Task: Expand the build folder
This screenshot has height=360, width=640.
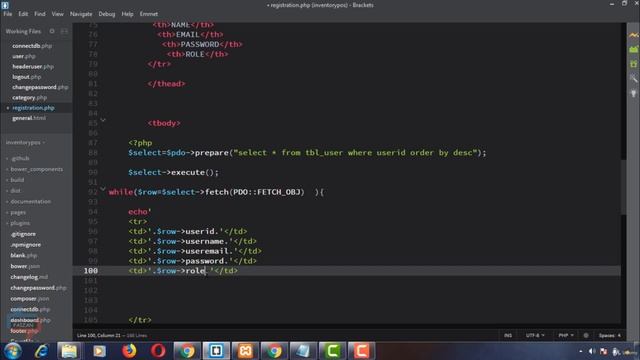Action: (x=16, y=180)
